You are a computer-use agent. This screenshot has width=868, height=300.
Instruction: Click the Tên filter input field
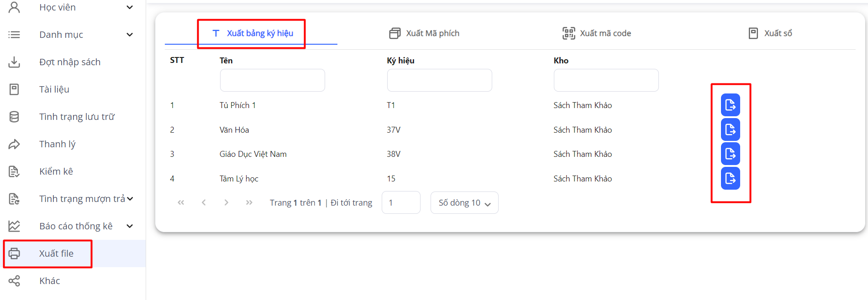pyautogui.click(x=272, y=81)
